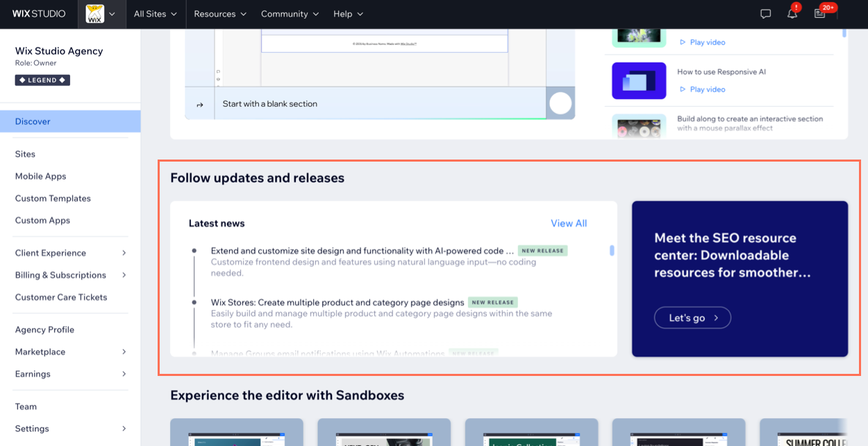Open the SEO resource center banner text
The height and width of the screenshot is (446, 868).
(x=733, y=255)
